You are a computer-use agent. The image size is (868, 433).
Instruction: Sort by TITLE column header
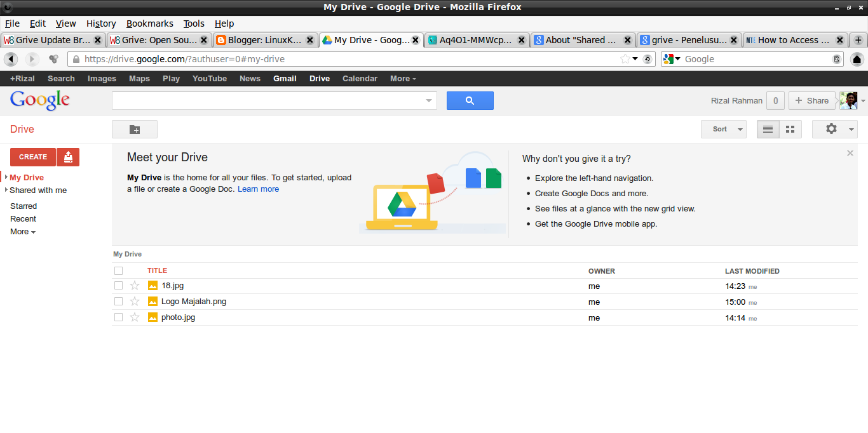[158, 271]
